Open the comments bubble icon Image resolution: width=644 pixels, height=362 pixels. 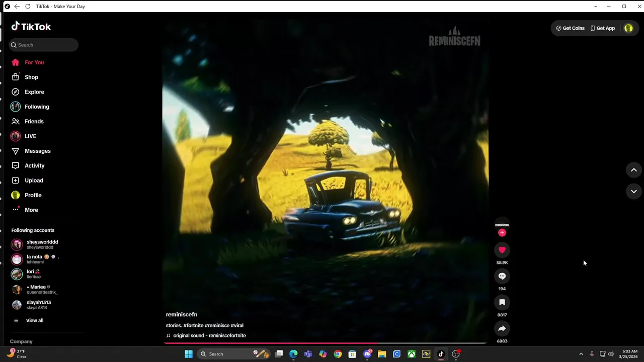click(502, 276)
